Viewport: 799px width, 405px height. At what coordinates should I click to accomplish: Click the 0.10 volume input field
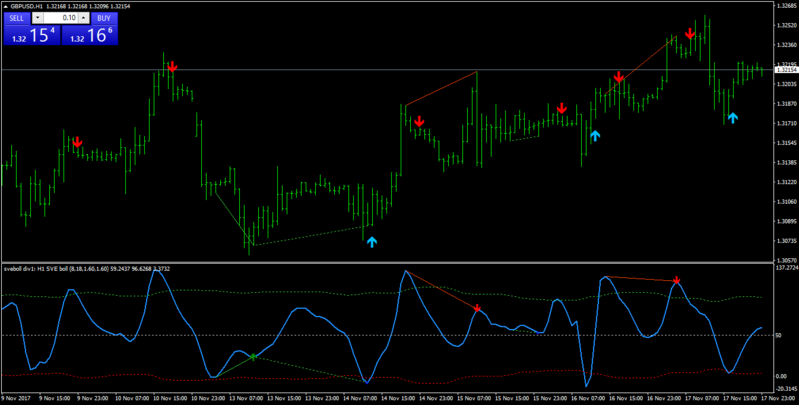pos(60,18)
